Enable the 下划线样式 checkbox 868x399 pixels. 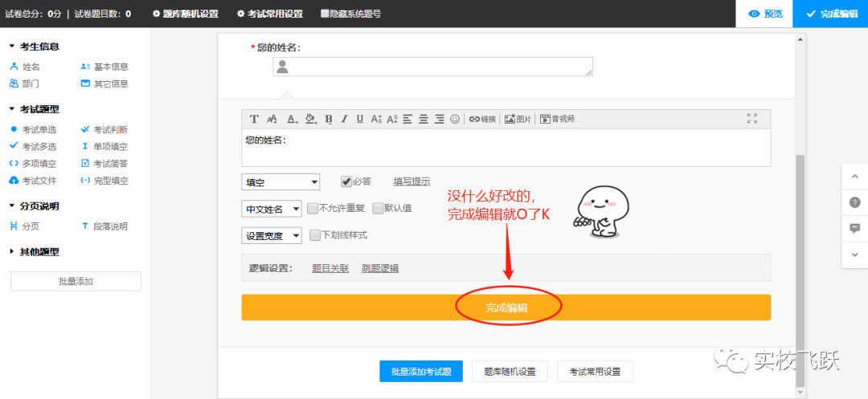click(x=315, y=235)
